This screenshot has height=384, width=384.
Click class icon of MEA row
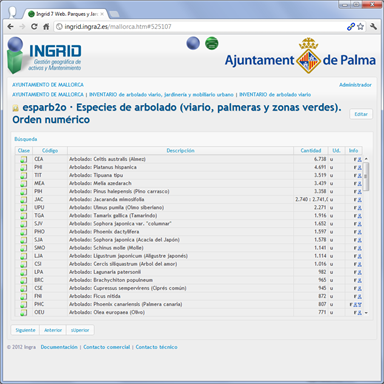[x=23, y=184]
